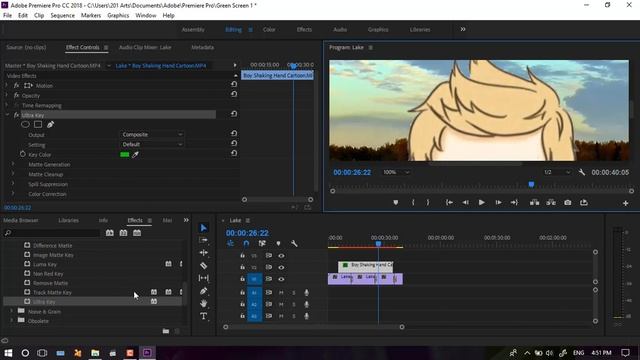Open program zoom level 100% dropdown
This screenshot has height=360, width=640.
[x=396, y=172]
